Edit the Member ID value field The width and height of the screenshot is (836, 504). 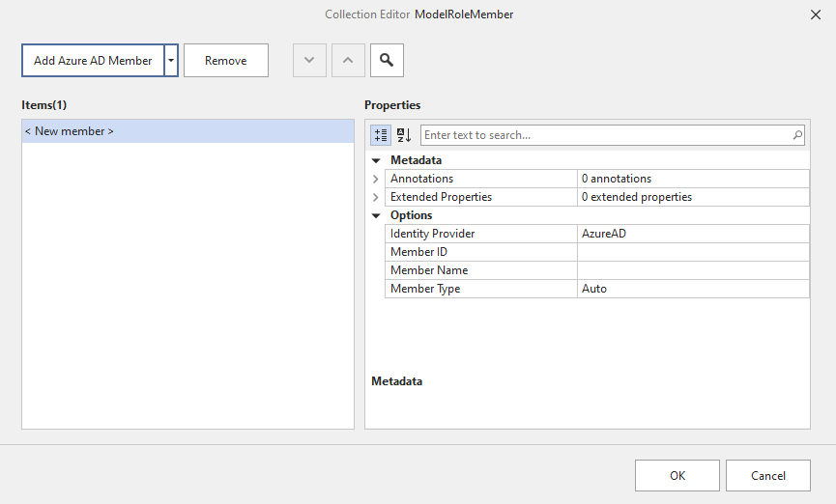pos(692,252)
